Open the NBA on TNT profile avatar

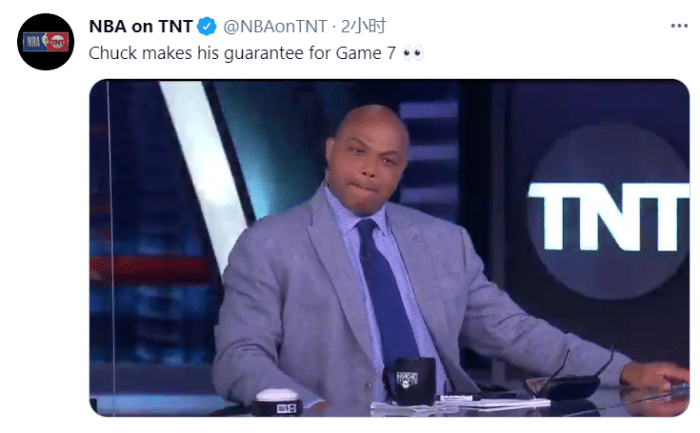tap(46, 42)
